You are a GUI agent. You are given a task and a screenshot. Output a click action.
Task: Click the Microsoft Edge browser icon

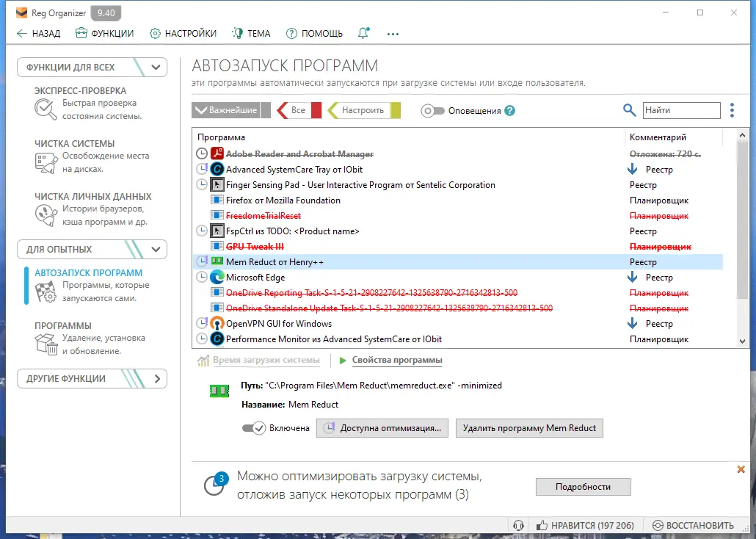pos(217,277)
